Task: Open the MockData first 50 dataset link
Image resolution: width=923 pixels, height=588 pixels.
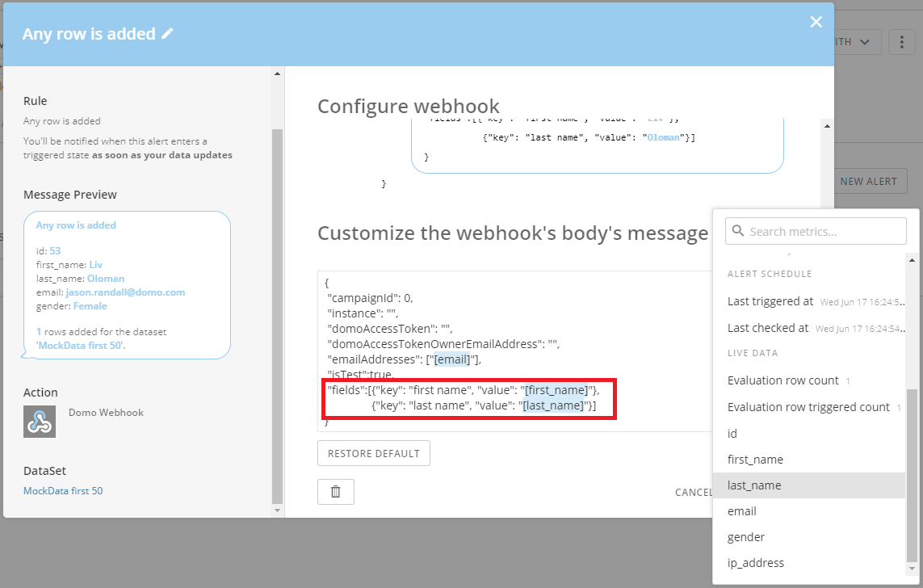Action: [x=63, y=490]
